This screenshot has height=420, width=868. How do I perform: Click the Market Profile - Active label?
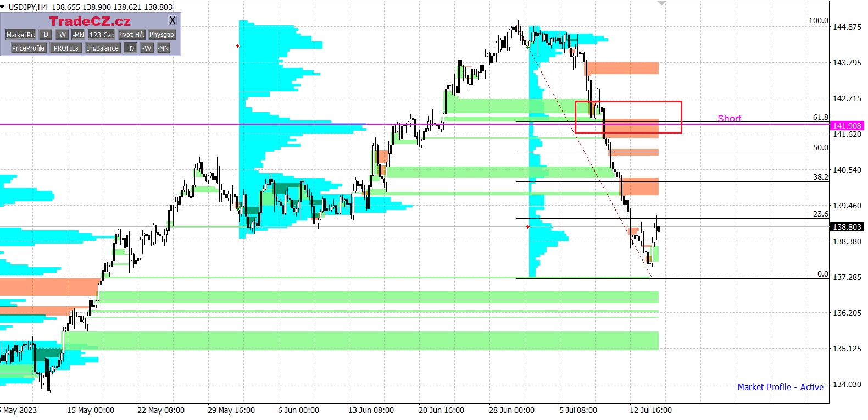[780, 387]
